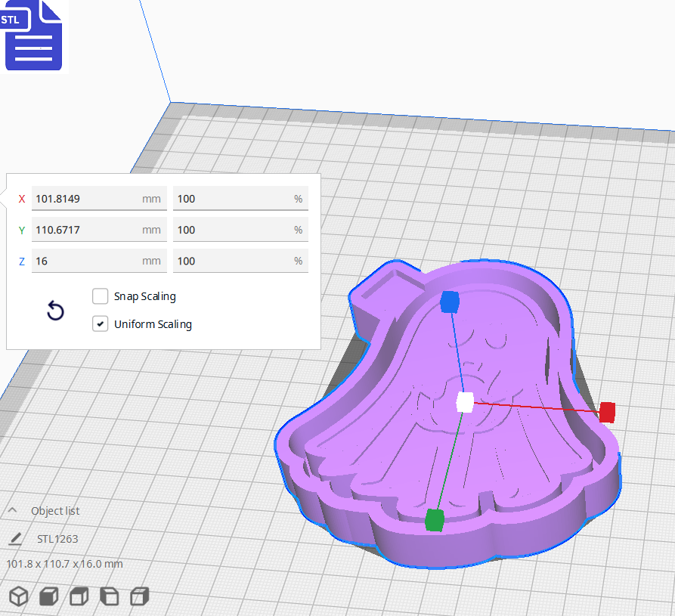The width and height of the screenshot is (675, 616).
Task: Switch to the left side view icon
Action: click(109, 596)
